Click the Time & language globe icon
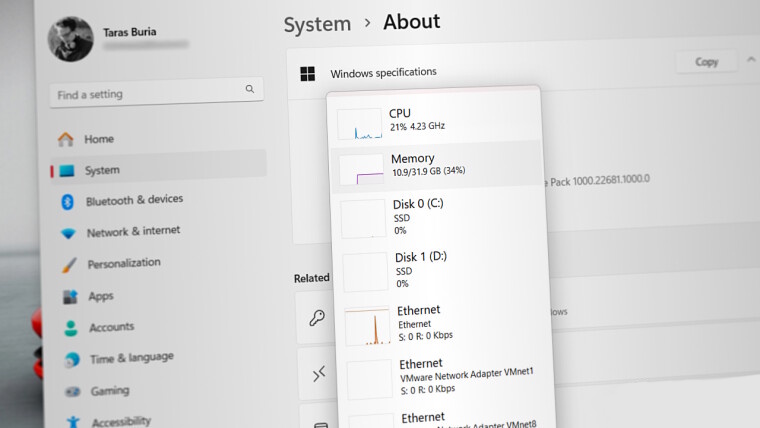The image size is (760, 428). (x=72, y=359)
